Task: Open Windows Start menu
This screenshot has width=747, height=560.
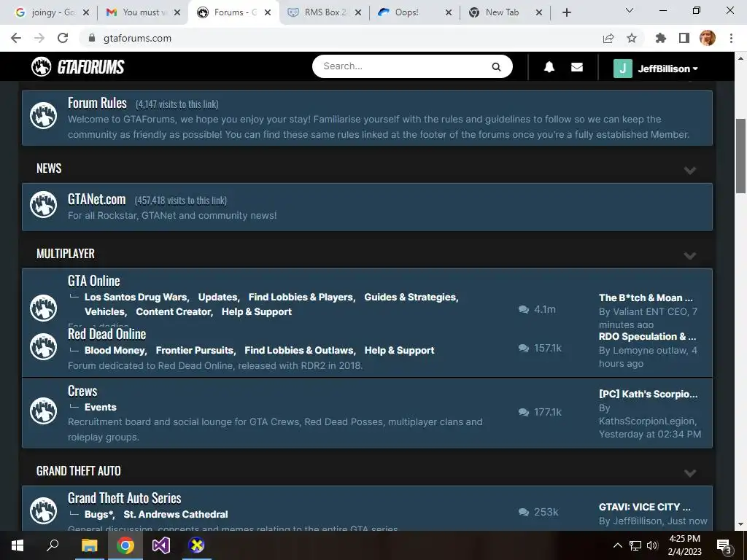Action: 18,545
